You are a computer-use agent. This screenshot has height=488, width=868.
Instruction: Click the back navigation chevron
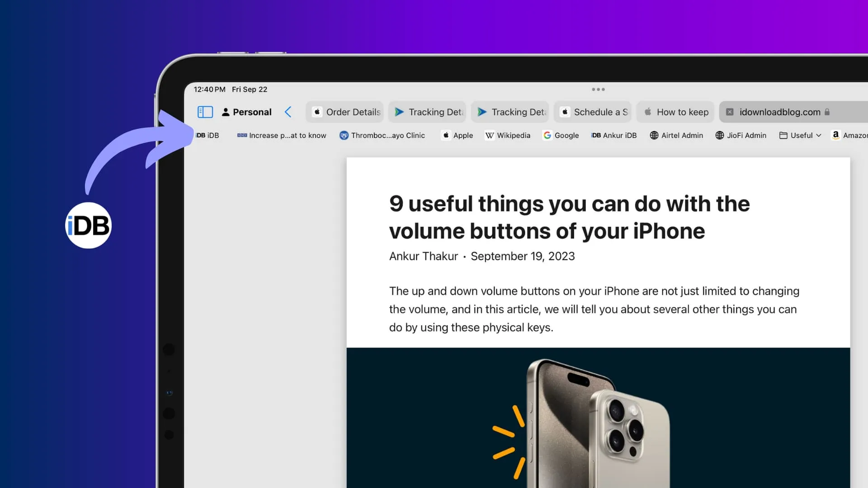coord(288,112)
